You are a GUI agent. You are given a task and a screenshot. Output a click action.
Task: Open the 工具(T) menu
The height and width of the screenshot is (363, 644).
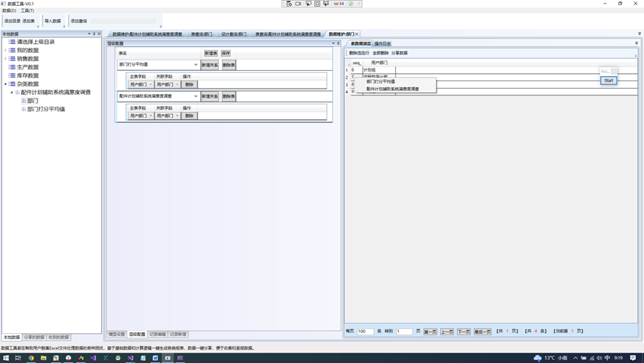[27, 10]
